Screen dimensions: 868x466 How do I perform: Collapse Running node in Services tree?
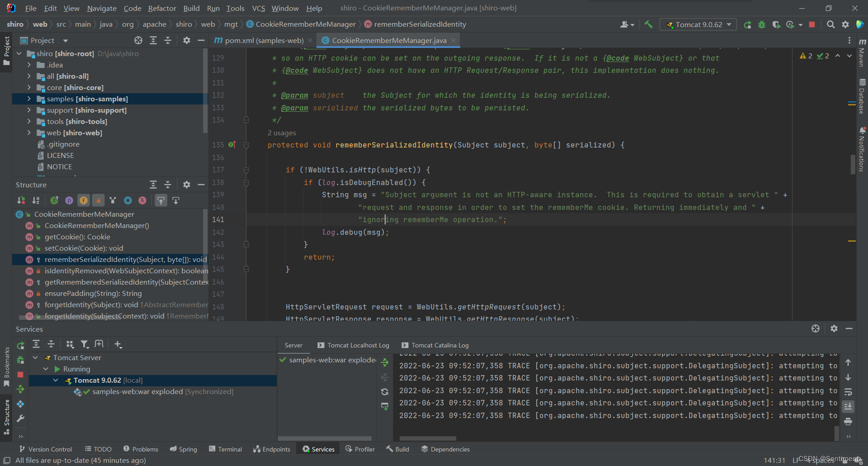46,369
